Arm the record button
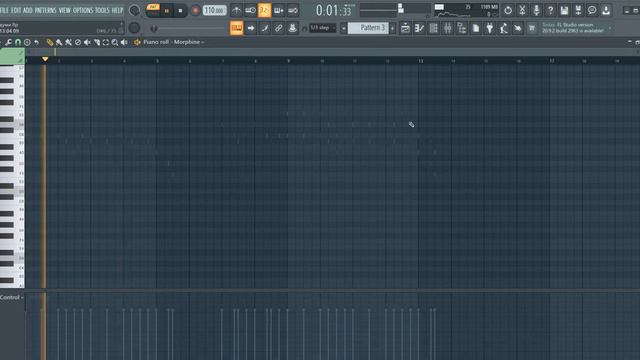Screen dimensions: 640x360 195,11
